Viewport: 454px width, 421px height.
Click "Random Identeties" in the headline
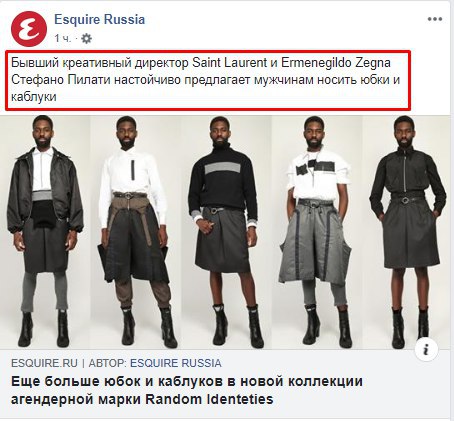click(x=209, y=399)
